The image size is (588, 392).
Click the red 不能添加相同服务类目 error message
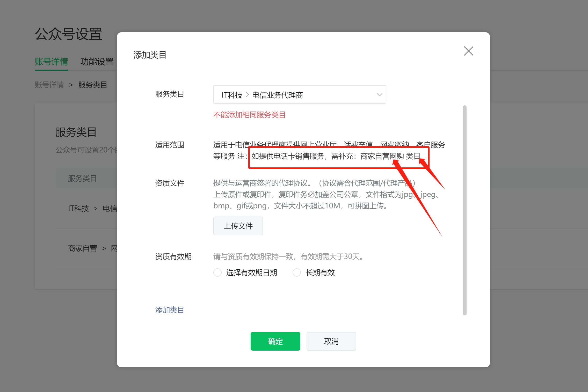tap(249, 115)
